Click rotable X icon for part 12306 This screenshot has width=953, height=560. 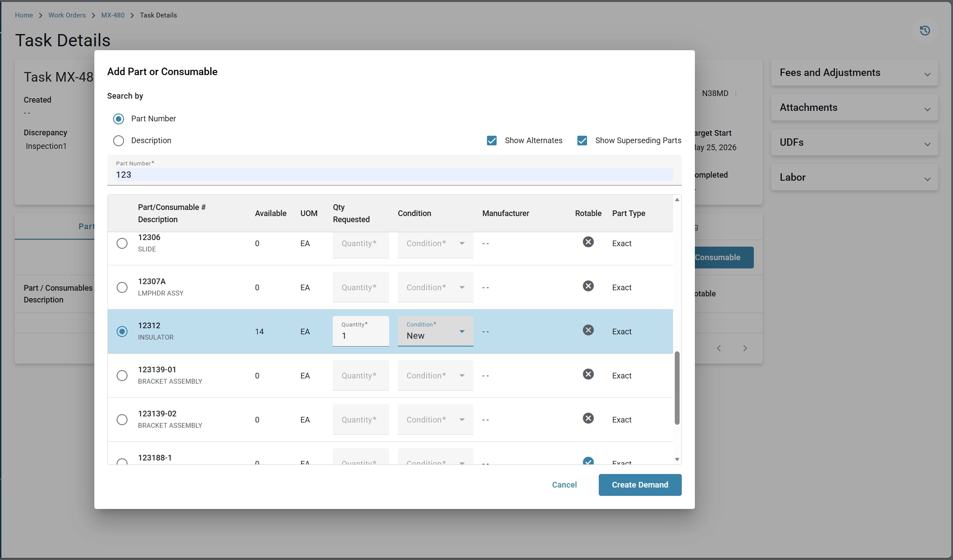588,242
